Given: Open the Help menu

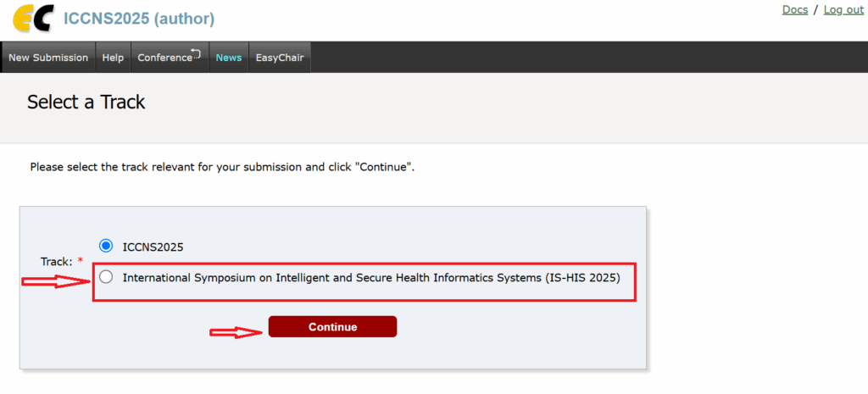Looking at the screenshot, I should [113, 58].
